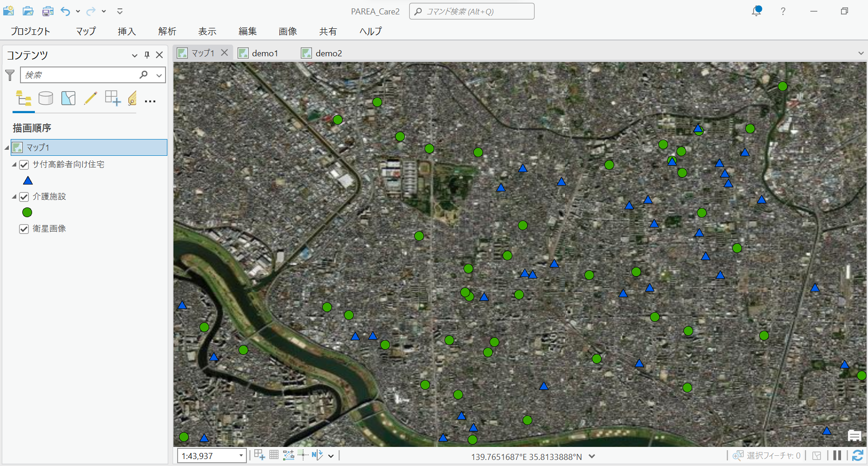The width and height of the screenshot is (868, 466).
Task: Open the notifications bell
Action: pyautogui.click(x=757, y=11)
